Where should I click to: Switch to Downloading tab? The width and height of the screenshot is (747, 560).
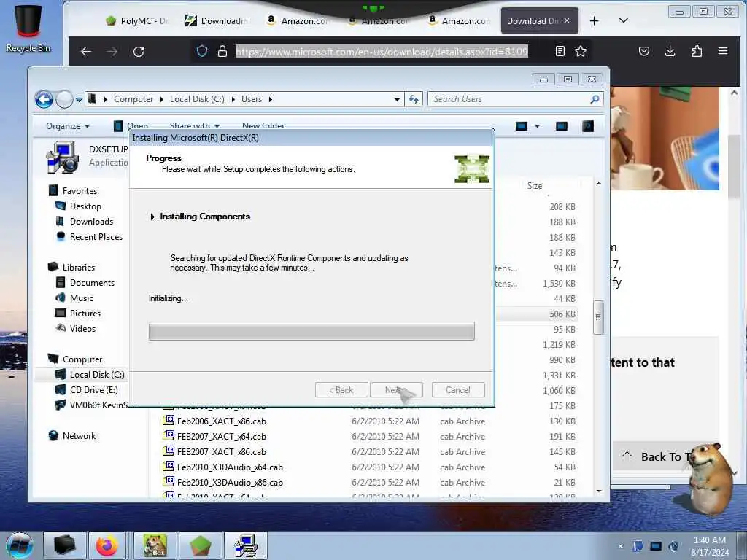[217, 21]
